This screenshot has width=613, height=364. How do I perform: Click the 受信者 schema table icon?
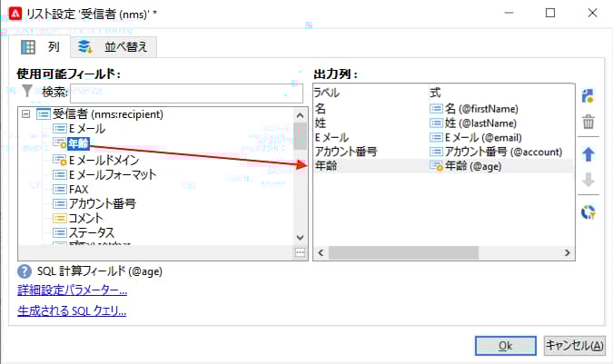coord(44,114)
